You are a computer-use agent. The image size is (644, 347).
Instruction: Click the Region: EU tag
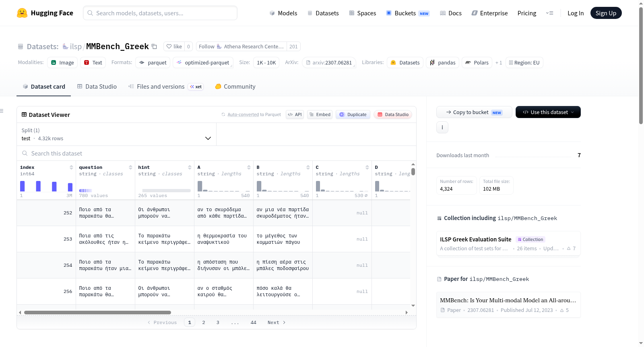point(524,62)
